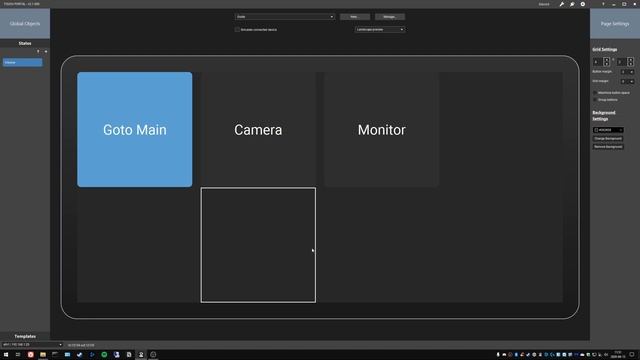640x360 pixels.
Task: Click the white-outlined empty grid cell
Action: click(258, 245)
